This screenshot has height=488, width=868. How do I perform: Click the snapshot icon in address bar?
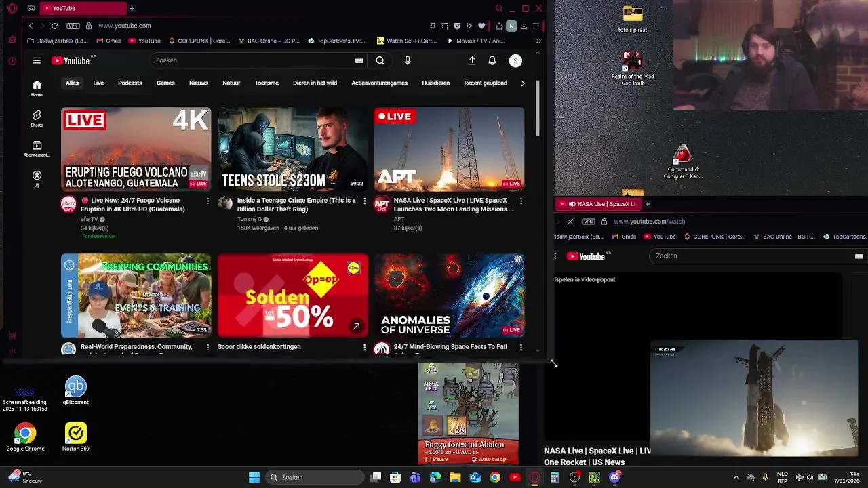[445, 26]
